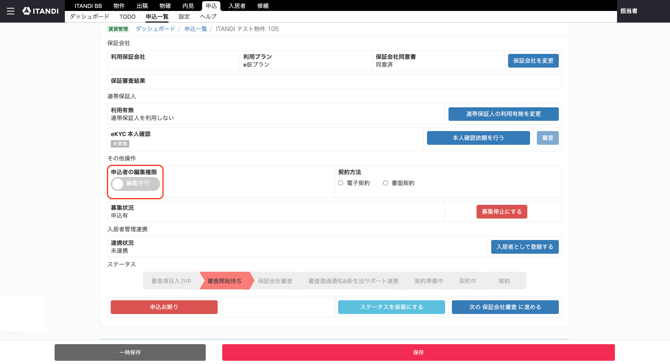Click the 審査 button beside eKYC
The width and height of the screenshot is (670, 364).
[x=547, y=138]
